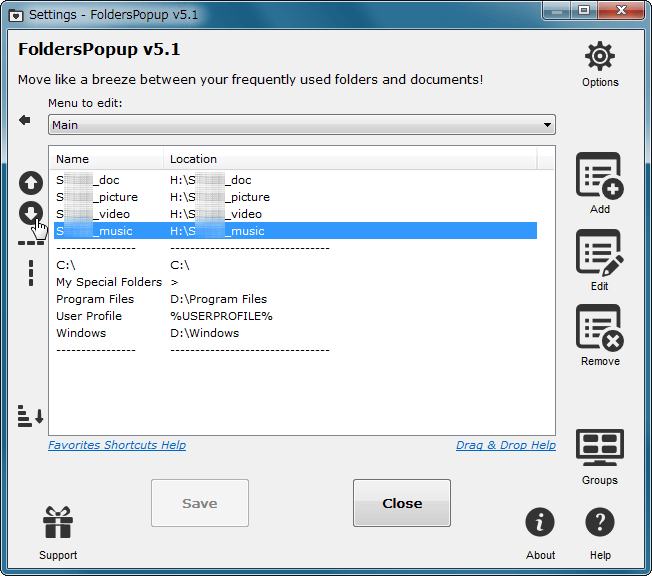Screen dimensions: 652x576
Task: Go back with the left arrow icon
Action: pos(25,120)
